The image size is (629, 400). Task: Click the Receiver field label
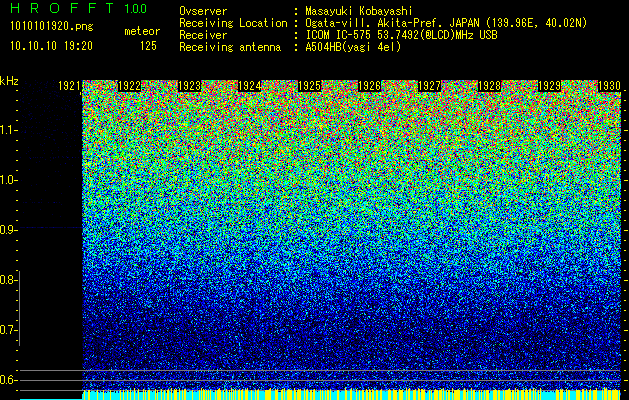203,35
